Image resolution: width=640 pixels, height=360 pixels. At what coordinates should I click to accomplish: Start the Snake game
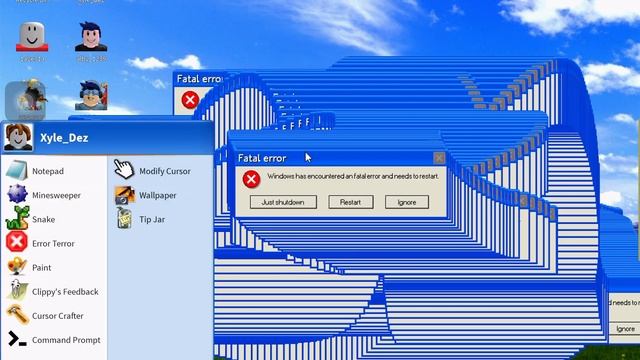click(31, 219)
